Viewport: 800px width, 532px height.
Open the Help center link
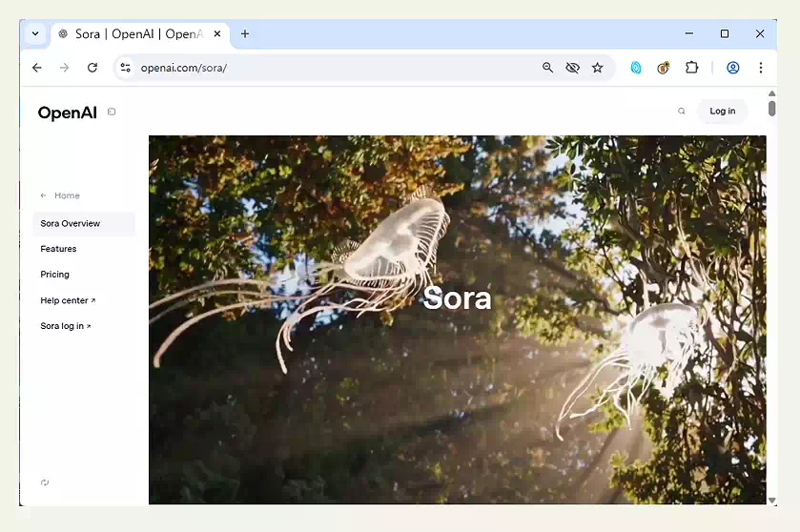click(x=67, y=300)
